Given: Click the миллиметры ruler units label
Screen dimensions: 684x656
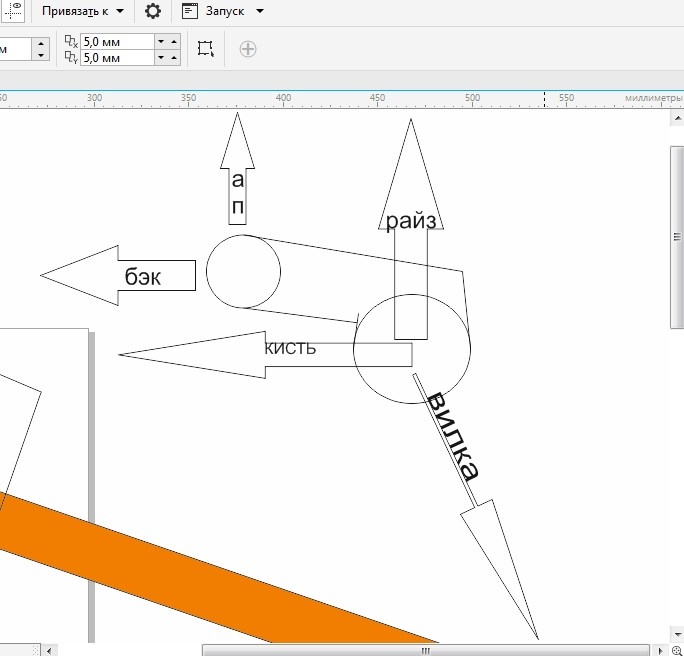Looking at the screenshot, I should point(653,98).
